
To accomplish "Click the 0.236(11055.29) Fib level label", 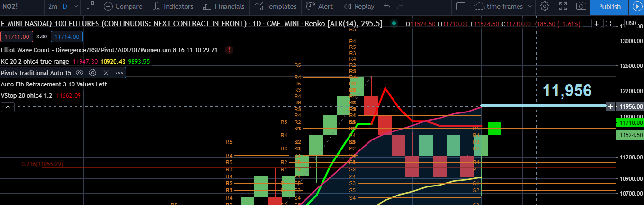I will (x=42, y=164).
